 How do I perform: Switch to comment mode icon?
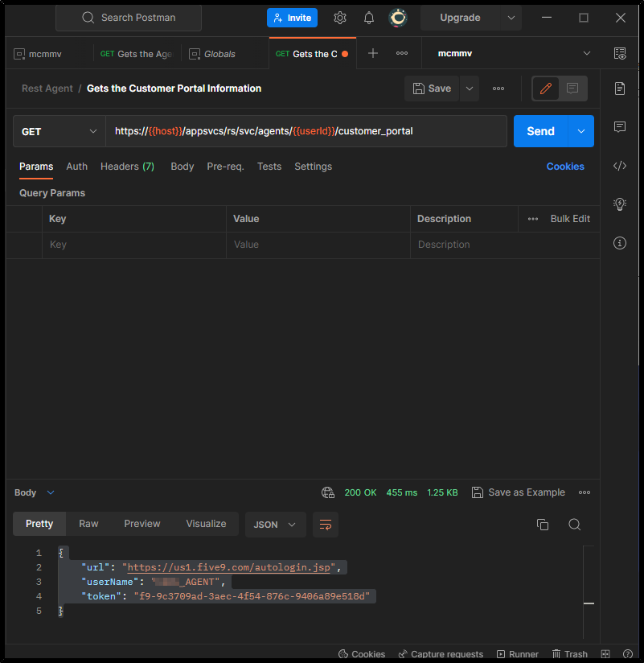(572, 89)
